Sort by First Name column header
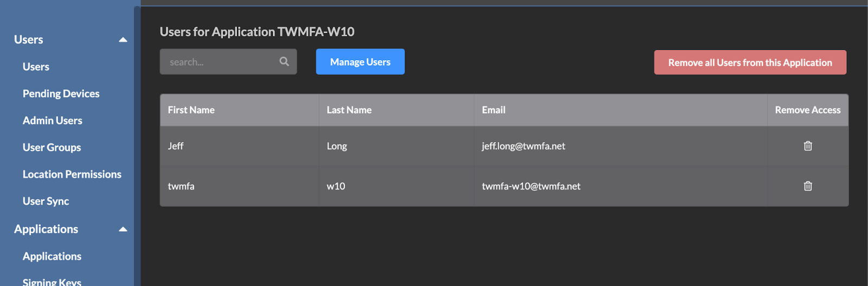This screenshot has width=868, height=286. (239, 110)
